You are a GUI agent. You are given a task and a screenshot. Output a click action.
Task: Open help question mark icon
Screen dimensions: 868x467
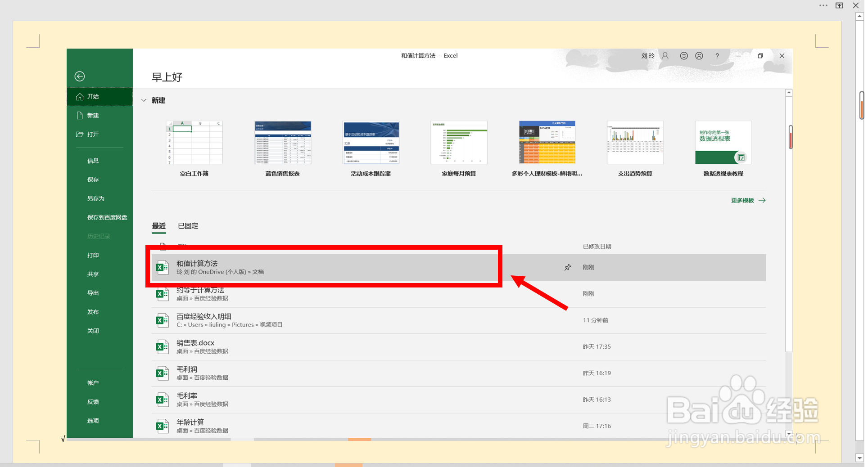pyautogui.click(x=717, y=56)
